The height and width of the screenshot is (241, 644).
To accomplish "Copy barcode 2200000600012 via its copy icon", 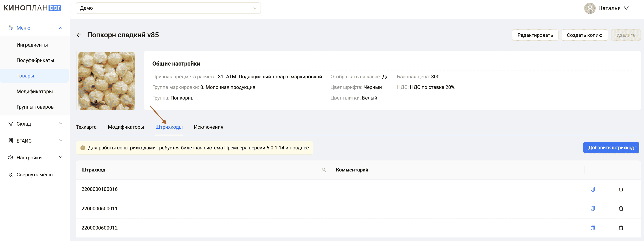I will point(593,228).
